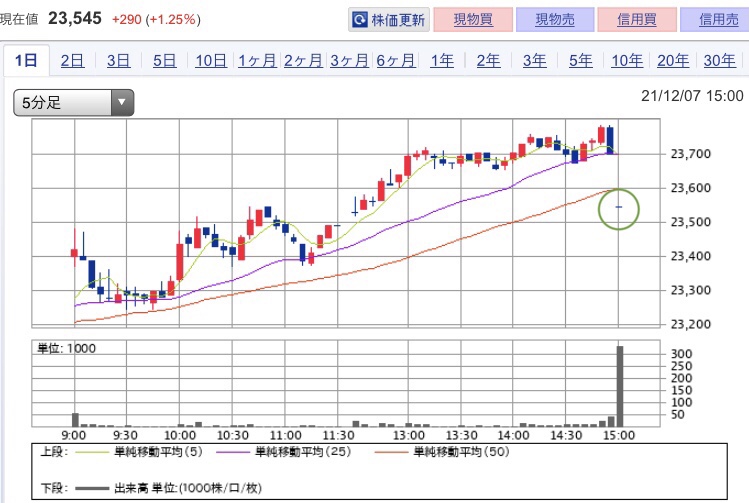
Task: Switch to the 3日 chart period
Action: pos(118,61)
